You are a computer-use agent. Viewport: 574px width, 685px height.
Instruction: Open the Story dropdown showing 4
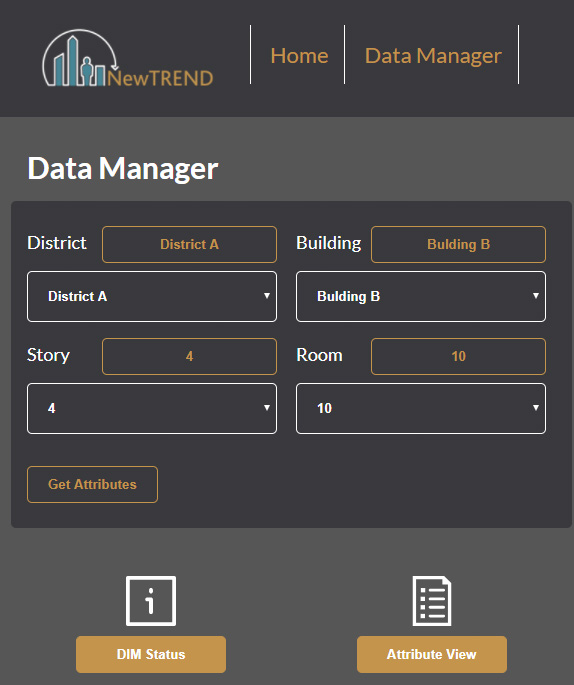[x=152, y=408]
